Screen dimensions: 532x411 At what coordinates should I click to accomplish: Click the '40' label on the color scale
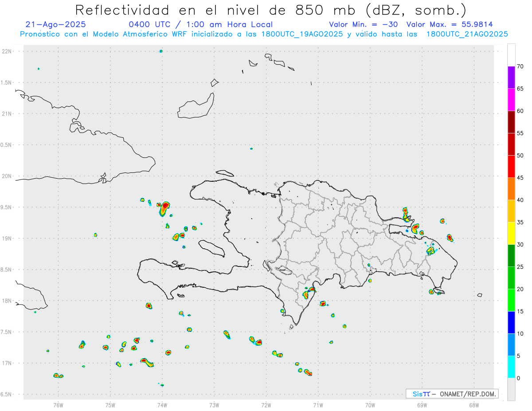point(520,200)
